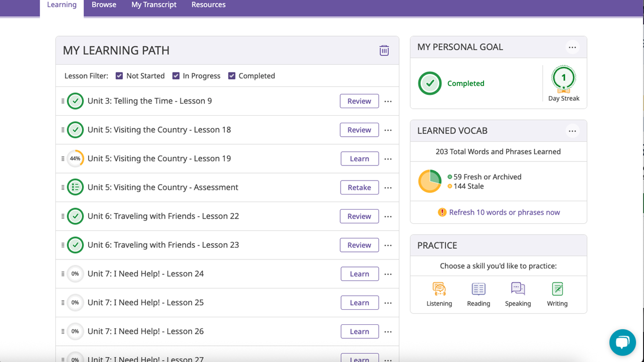
Task: Open more options for Lesson 25
Action: (x=388, y=303)
